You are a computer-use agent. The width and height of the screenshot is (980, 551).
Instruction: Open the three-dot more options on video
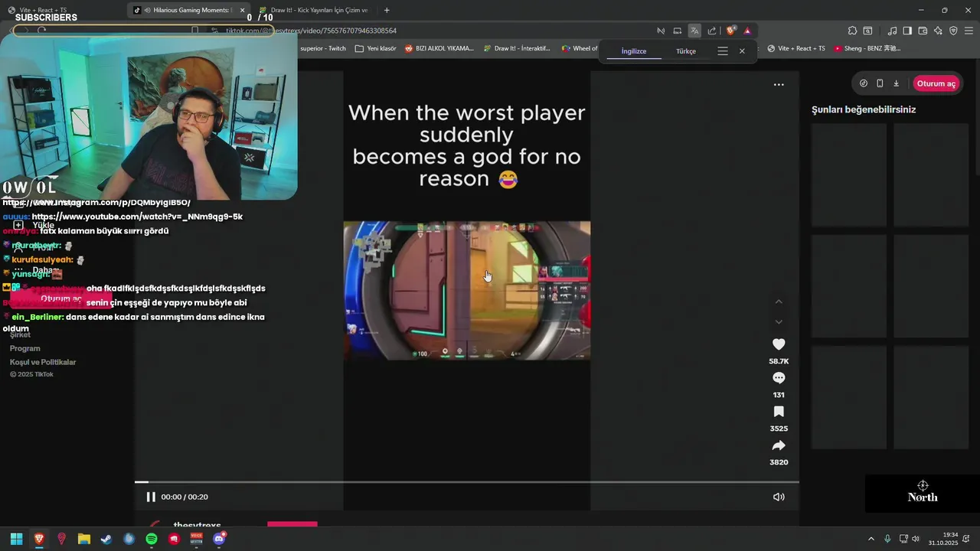pyautogui.click(x=779, y=85)
